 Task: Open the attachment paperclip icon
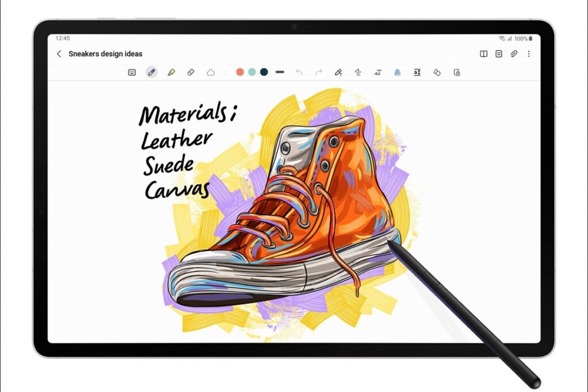click(x=513, y=53)
